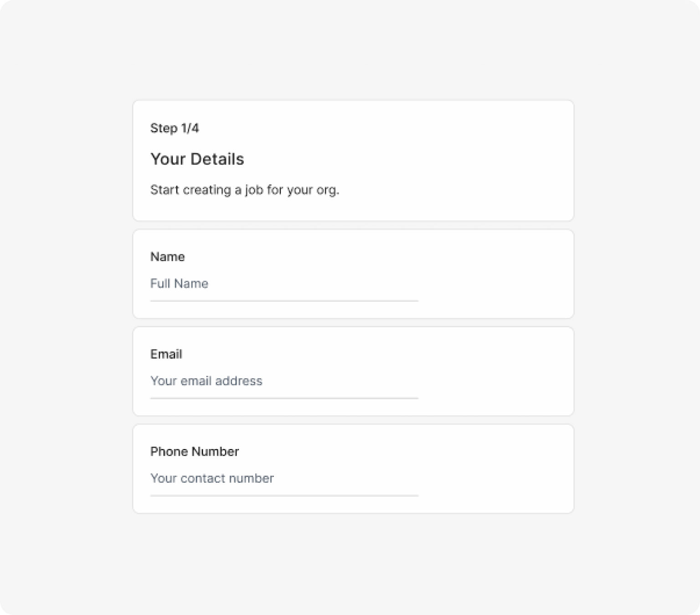The image size is (700, 615).
Task: Click the Full Name input field
Action: pyautogui.click(x=283, y=284)
